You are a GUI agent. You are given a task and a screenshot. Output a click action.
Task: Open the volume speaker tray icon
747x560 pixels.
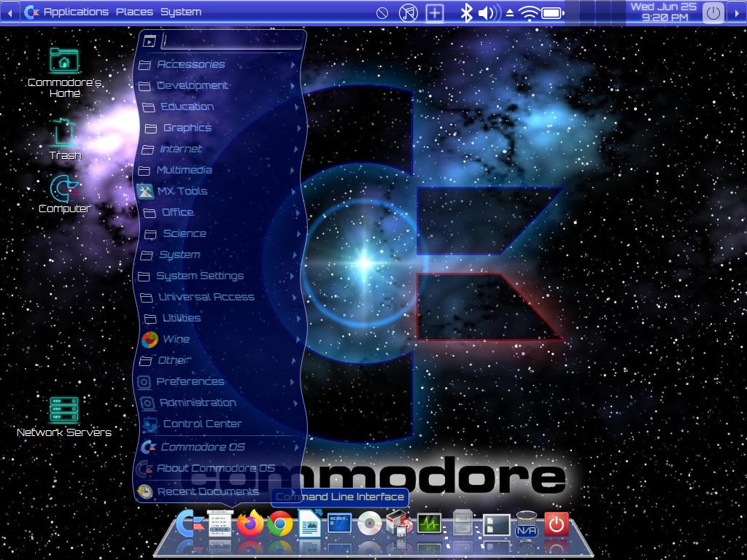coord(489,13)
